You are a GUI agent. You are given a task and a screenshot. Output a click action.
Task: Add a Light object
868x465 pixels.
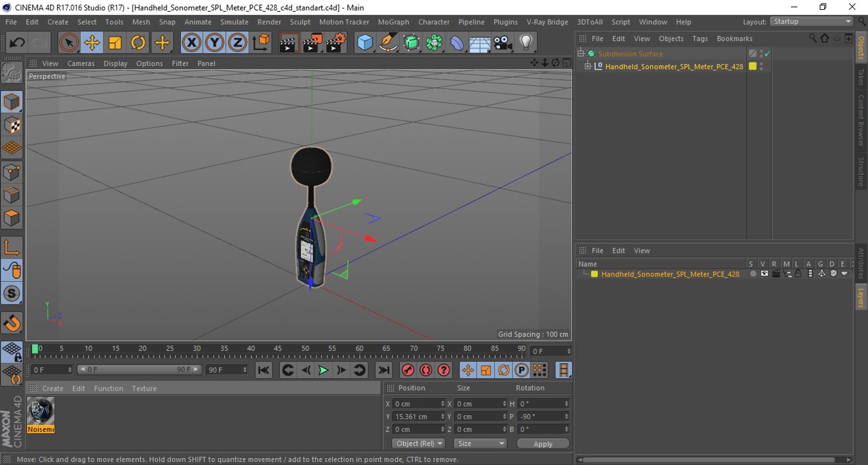pyautogui.click(x=526, y=43)
